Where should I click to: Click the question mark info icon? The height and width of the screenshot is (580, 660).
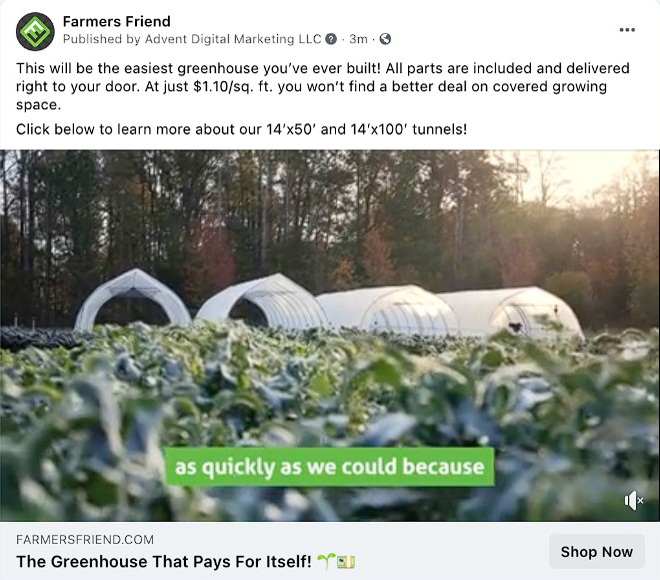click(x=331, y=39)
